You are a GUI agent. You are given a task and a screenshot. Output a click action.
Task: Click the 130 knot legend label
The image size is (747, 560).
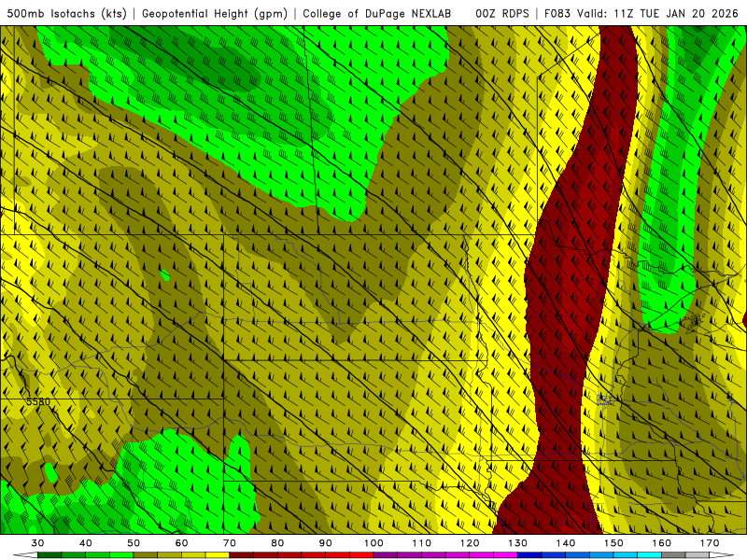click(518, 543)
